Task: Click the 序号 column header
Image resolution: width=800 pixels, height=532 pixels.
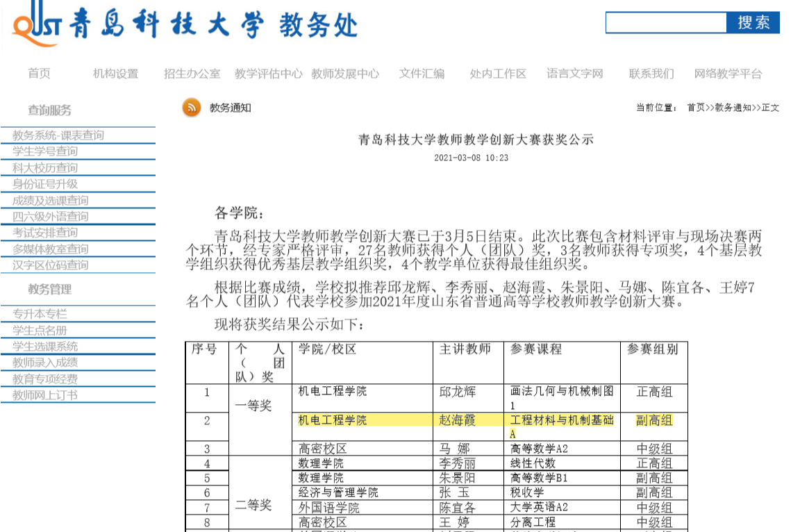Action: click(204, 349)
